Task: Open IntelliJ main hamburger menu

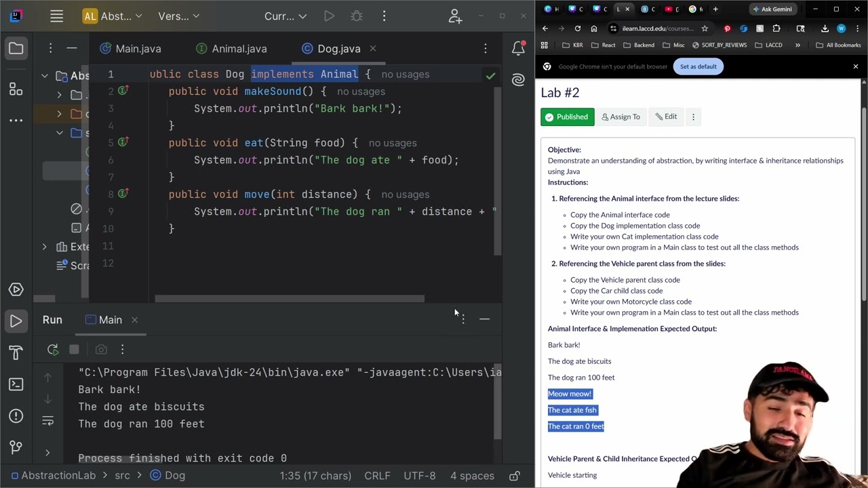Action: [56, 16]
